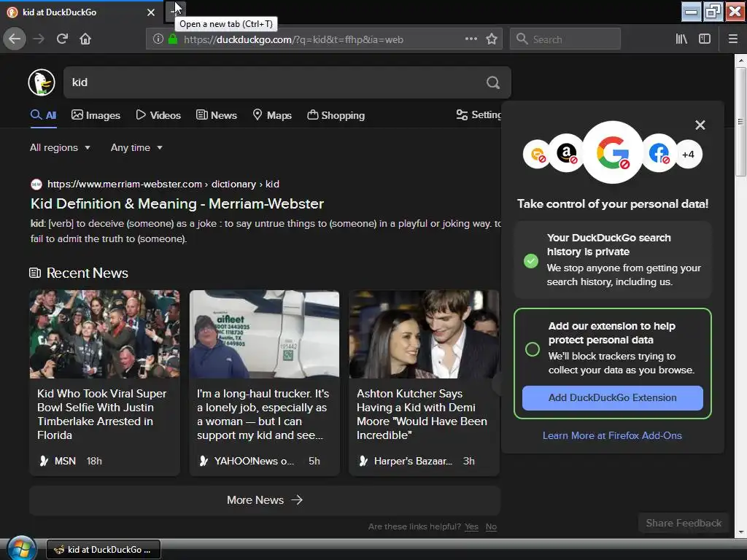
Task: Open page actions three-dot menu
Action: click(471, 39)
